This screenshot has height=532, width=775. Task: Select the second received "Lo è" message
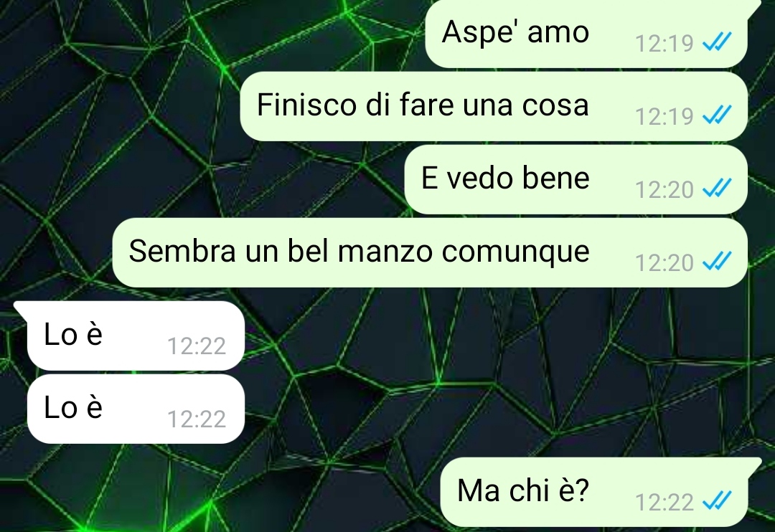pos(136,409)
